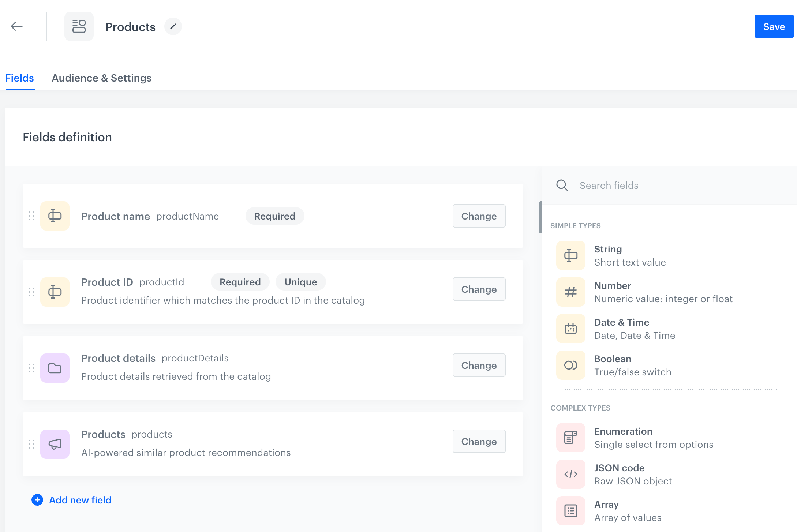Choose the Date & Time type icon
Viewport: 797px width, 532px height.
click(x=570, y=328)
